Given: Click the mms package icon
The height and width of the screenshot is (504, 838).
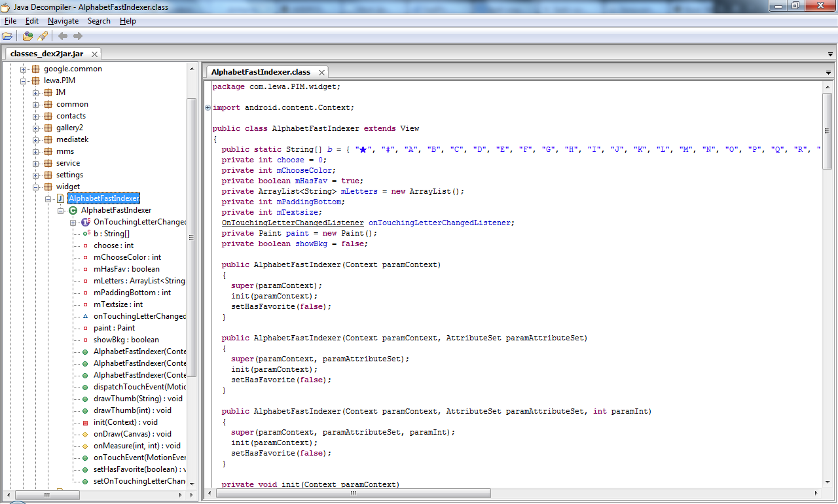Looking at the screenshot, I should pyautogui.click(x=48, y=151).
